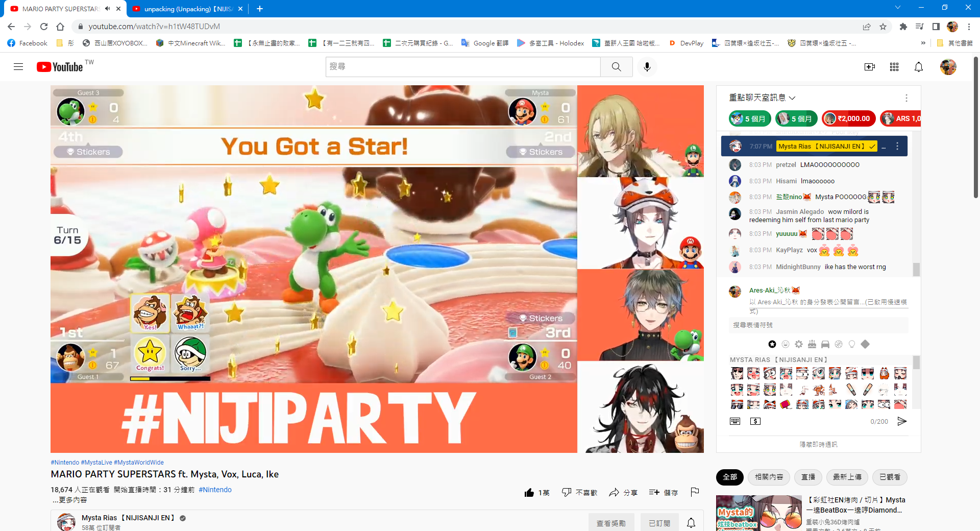980x531 pixels.
Task: Expand video description with 更多內容
Action: click(x=70, y=500)
